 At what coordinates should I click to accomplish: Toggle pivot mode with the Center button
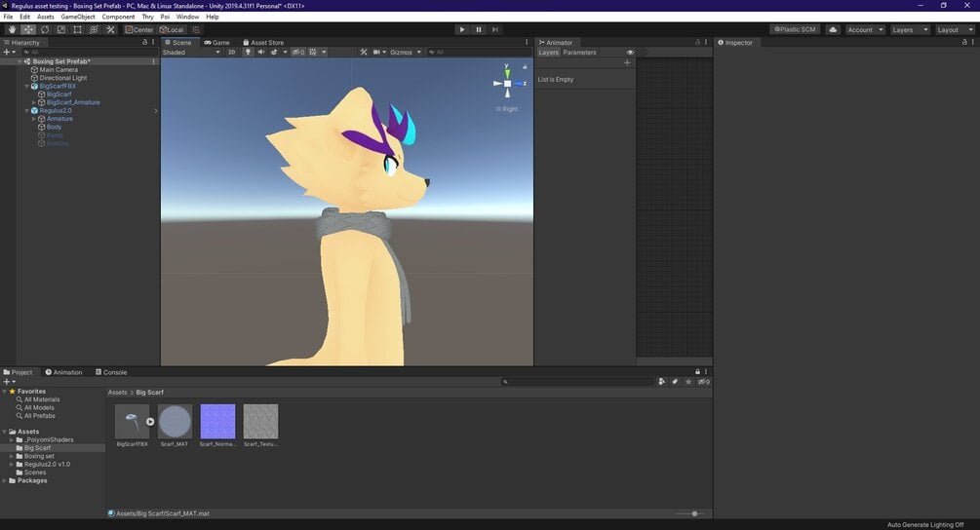138,29
